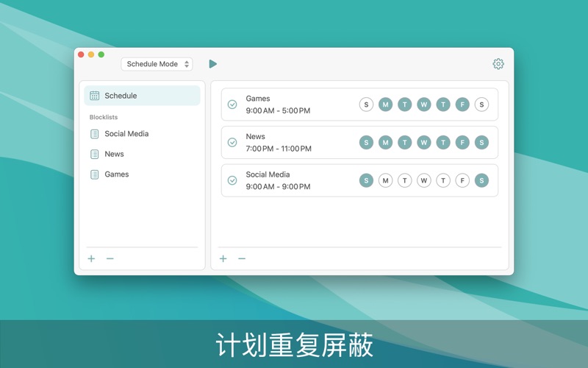This screenshot has height=368, width=588.
Task: Disable Saturday for the News schedule
Action: [481, 142]
